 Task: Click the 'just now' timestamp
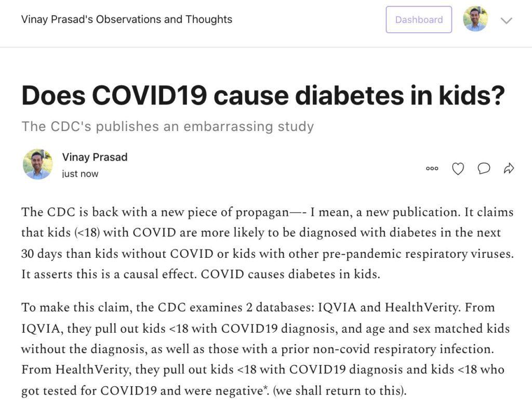80,174
